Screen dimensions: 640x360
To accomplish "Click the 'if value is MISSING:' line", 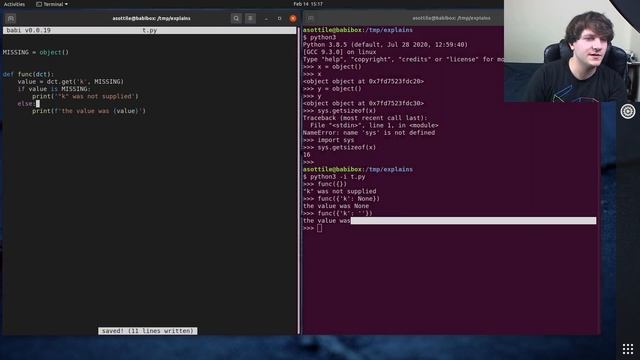I will point(54,89).
